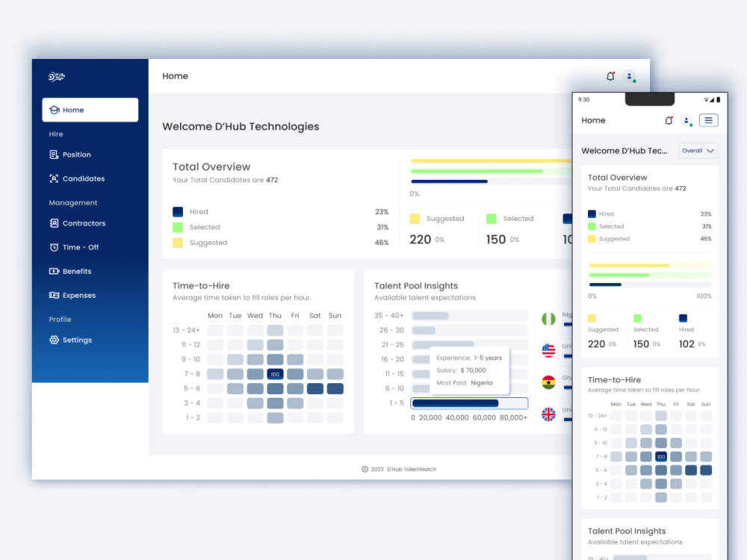The image size is (747, 560).
Task: Click the Position document icon
Action: coord(54,155)
